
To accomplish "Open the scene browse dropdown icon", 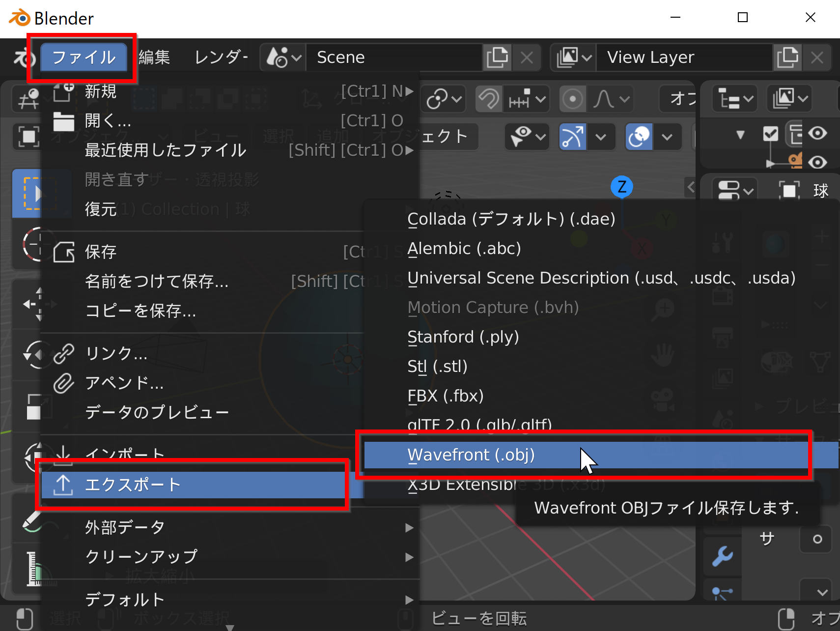I will click(x=283, y=57).
